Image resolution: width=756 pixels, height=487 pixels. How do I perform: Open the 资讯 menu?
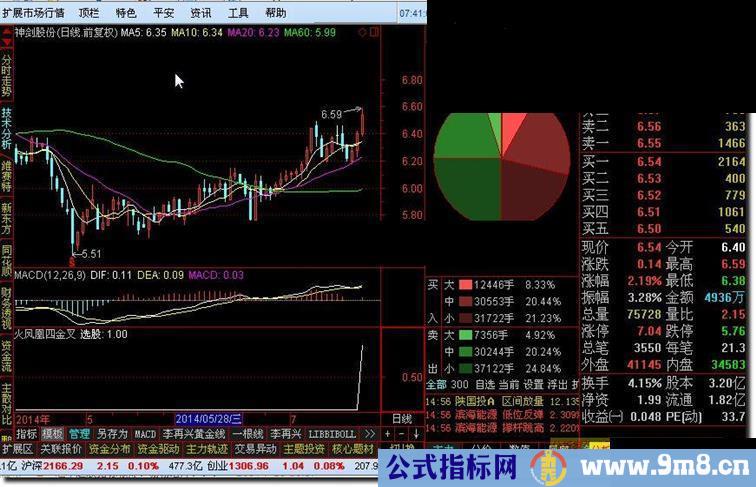201,13
